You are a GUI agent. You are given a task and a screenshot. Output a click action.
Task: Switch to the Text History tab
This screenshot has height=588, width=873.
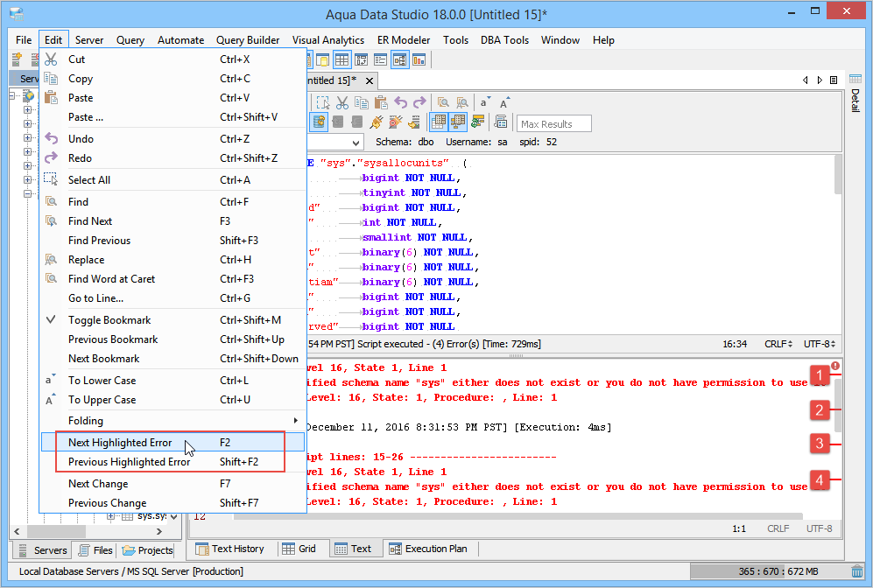click(230, 549)
